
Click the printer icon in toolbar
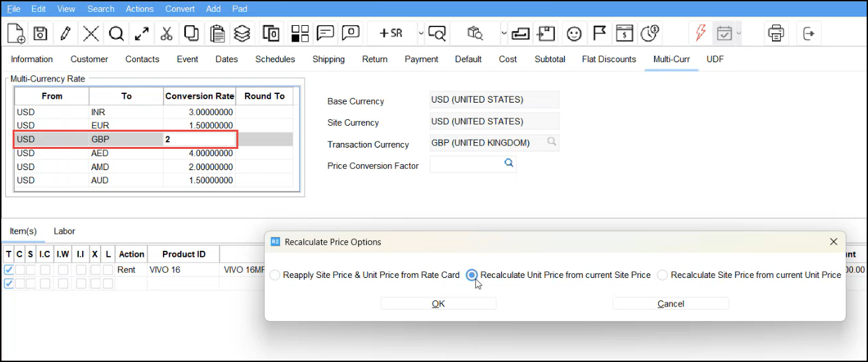pyautogui.click(x=776, y=33)
